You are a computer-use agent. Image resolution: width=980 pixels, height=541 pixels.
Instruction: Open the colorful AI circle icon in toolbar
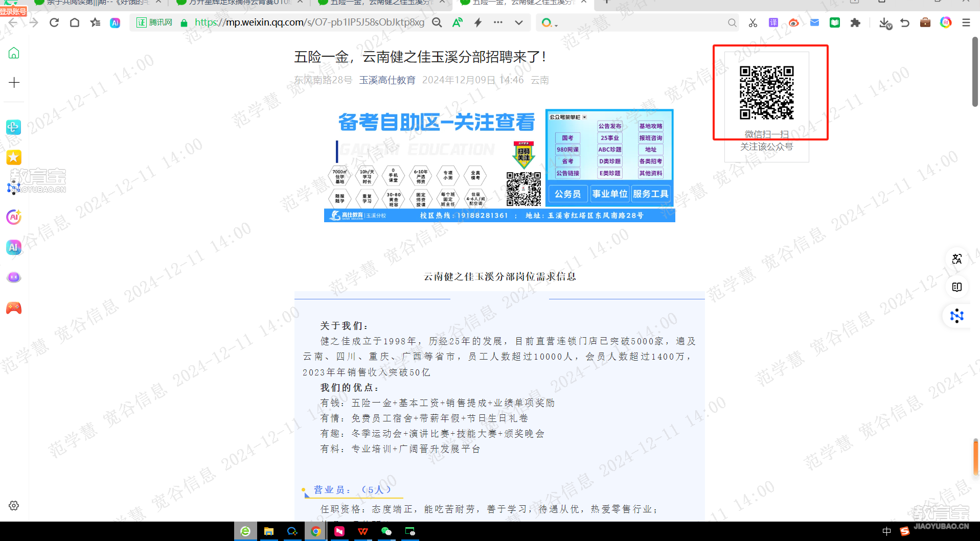(946, 22)
